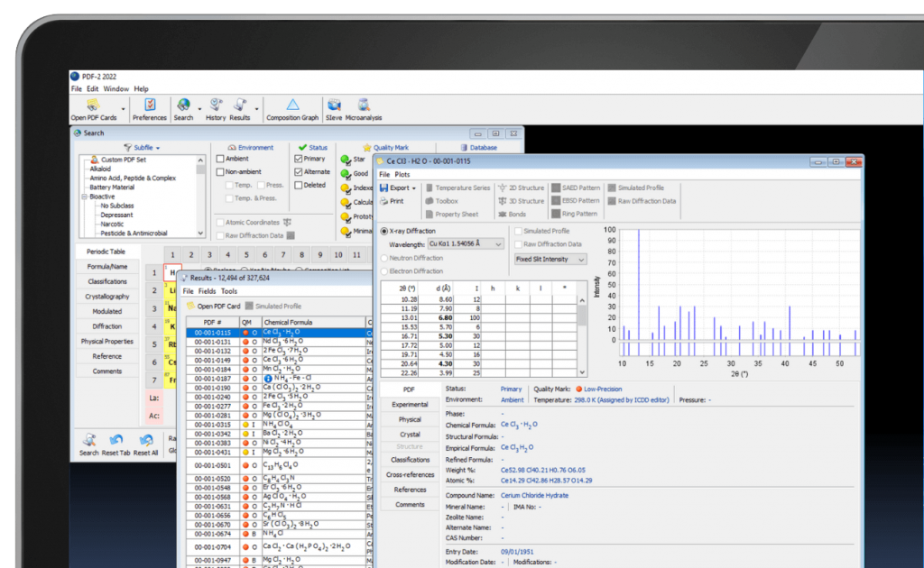Click Export in the PDF card window
This screenshot has width=924, height=568.
tap(395, 188)
